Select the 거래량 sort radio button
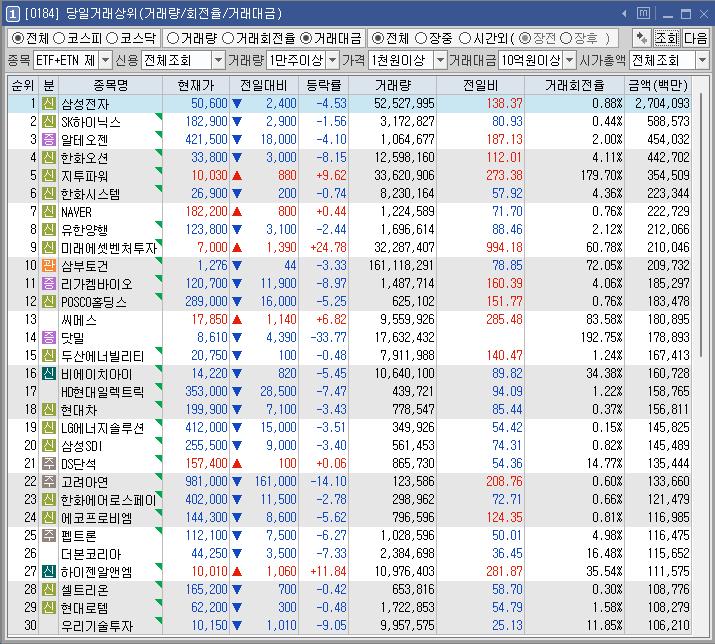715x644 pixels. [x=173, y=38]
